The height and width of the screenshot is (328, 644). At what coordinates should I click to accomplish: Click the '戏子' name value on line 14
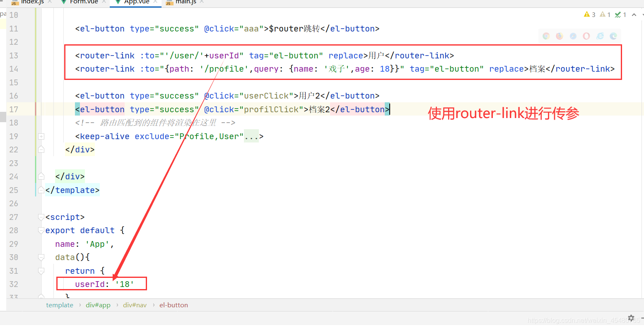coord(337,69)
